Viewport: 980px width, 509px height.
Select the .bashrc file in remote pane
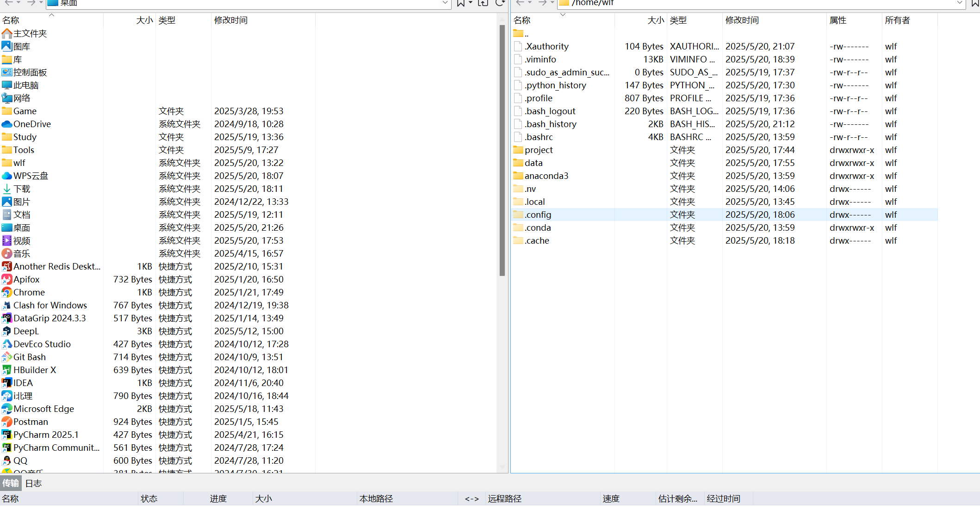point(539,137)
